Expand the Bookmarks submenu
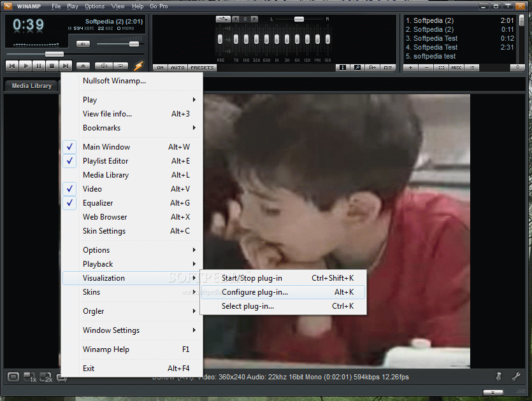The image size is (532, 401). pos(133,128)
